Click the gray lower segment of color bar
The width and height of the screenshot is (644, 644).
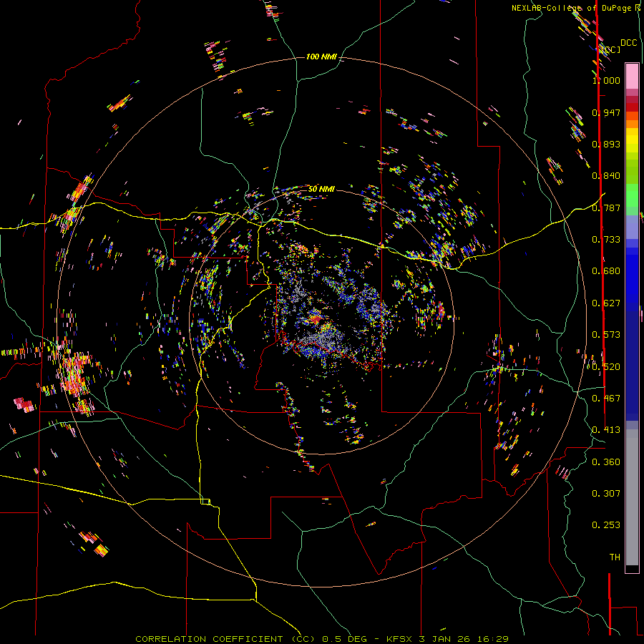[x=632, y=497]
